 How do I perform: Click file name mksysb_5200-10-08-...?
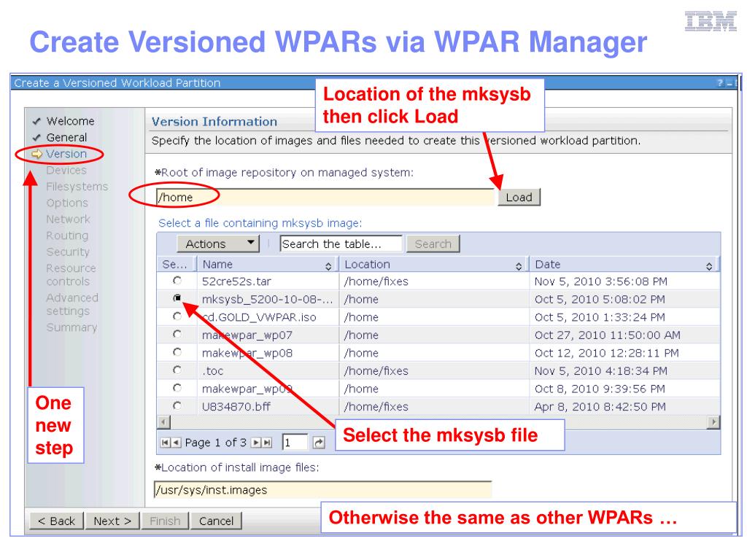[267, 300]
